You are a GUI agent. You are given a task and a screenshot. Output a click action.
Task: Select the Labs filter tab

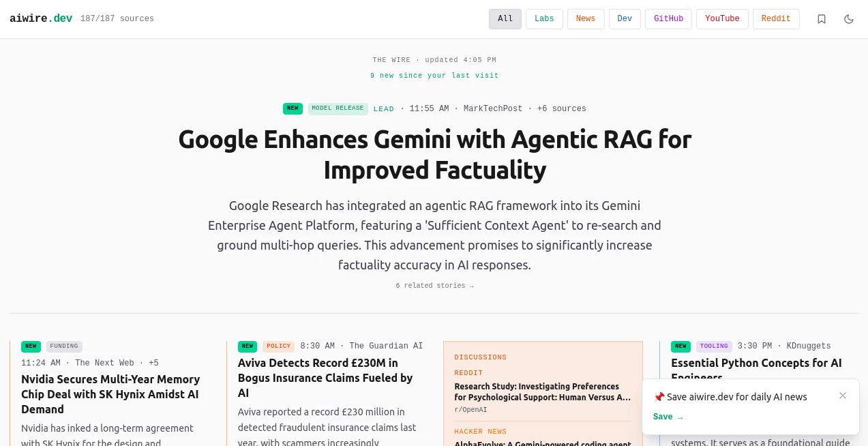click(x=544, y=19)
